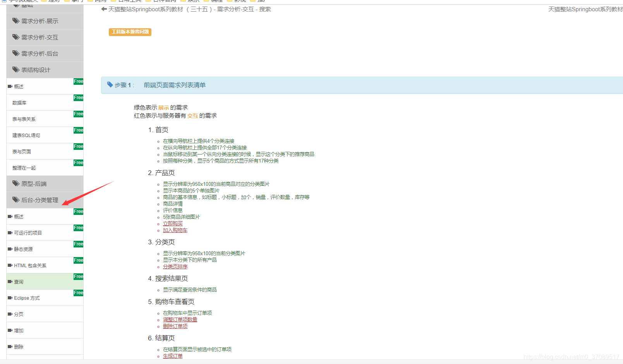Open 后台-分类管理 sidebar section
The image size is (623, 364).
pyautogui.click(x=45, y=200)
